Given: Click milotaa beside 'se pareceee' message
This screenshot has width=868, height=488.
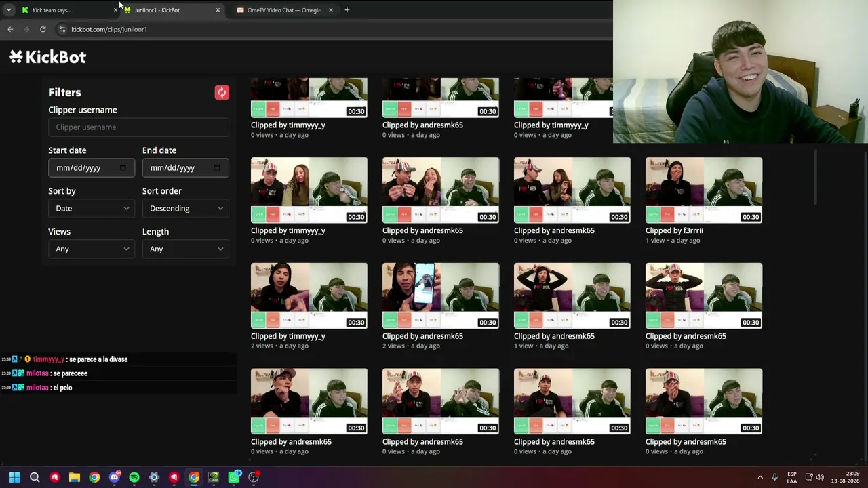Looking at the screenshot, I should tap(37, 373).
